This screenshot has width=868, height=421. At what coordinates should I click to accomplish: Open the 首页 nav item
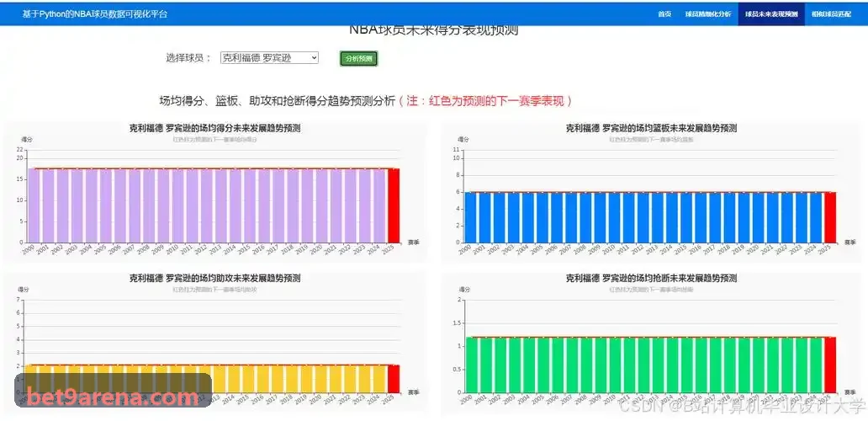pos(664,13)
